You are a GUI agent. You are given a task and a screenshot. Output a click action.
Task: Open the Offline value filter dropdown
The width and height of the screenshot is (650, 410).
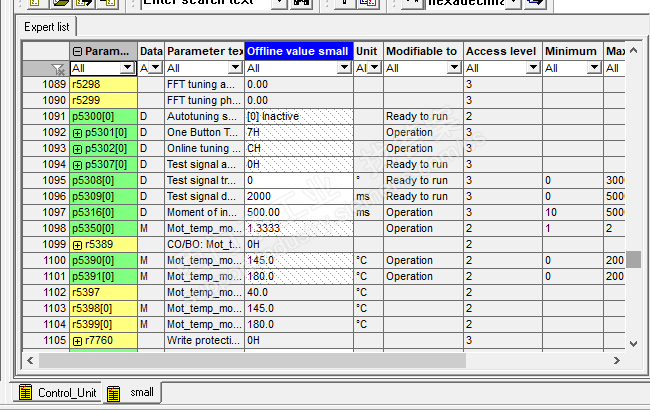click(344, 68)
